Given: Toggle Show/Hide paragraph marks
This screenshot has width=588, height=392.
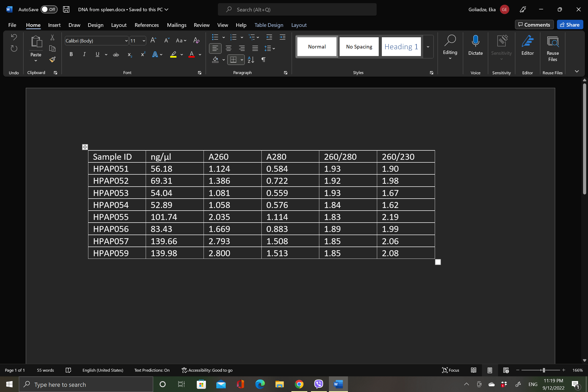Looking at the screenshot, I should click(x=264, y=60).
